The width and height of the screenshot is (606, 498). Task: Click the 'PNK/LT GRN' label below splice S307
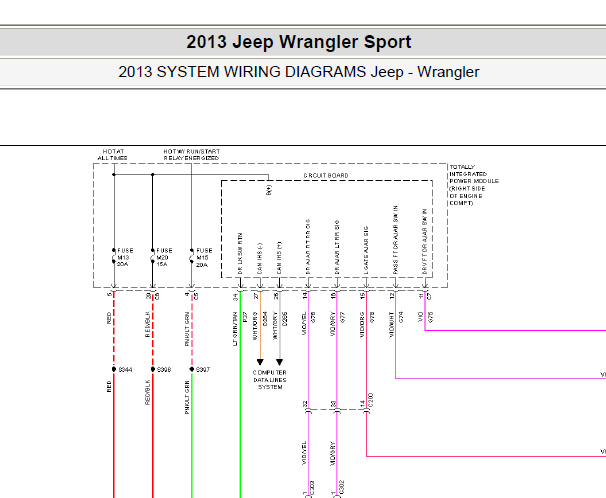pyautogui.click(x=187, y=398)
